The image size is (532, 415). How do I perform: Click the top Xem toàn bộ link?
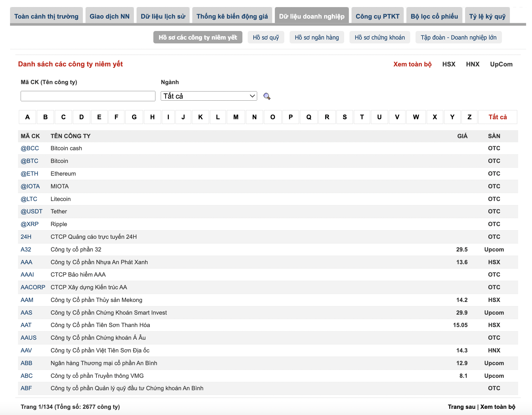[x=412, y=64]
